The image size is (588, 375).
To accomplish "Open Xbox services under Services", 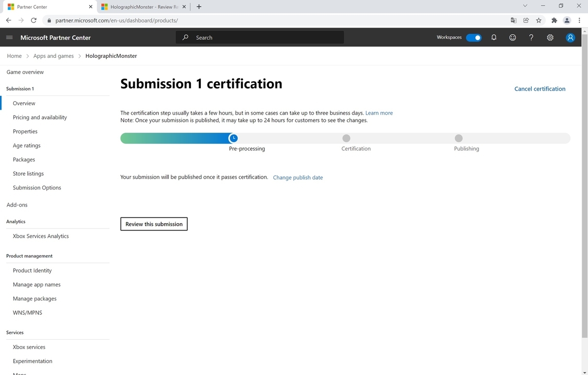I will [x=29, y=347].
